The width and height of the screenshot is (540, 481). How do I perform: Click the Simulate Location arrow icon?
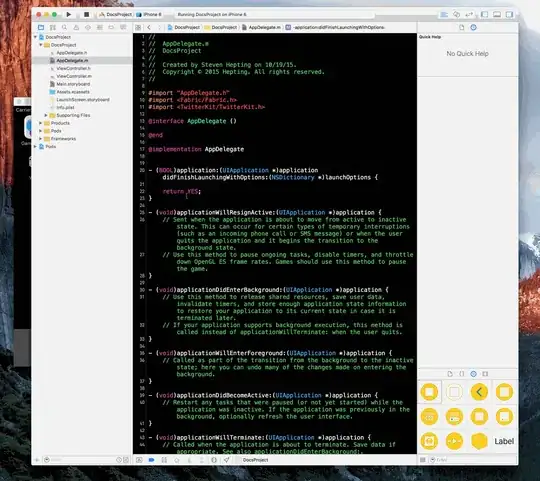click(226, 460)
